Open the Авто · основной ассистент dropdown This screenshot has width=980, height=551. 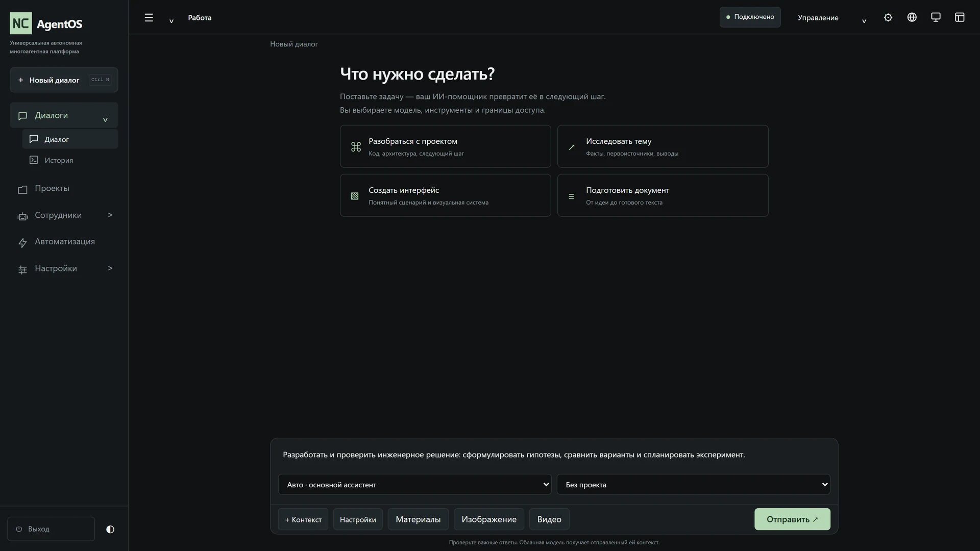[414, 484]
